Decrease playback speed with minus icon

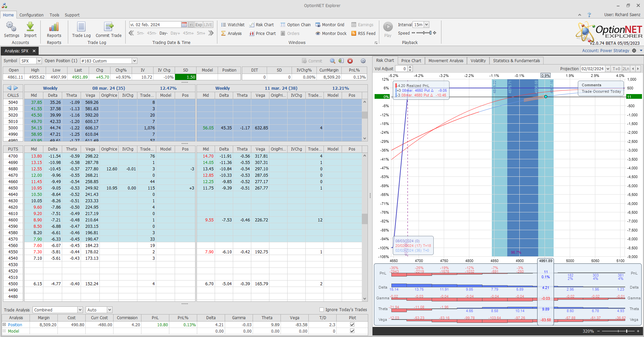(x=413, y=33)
